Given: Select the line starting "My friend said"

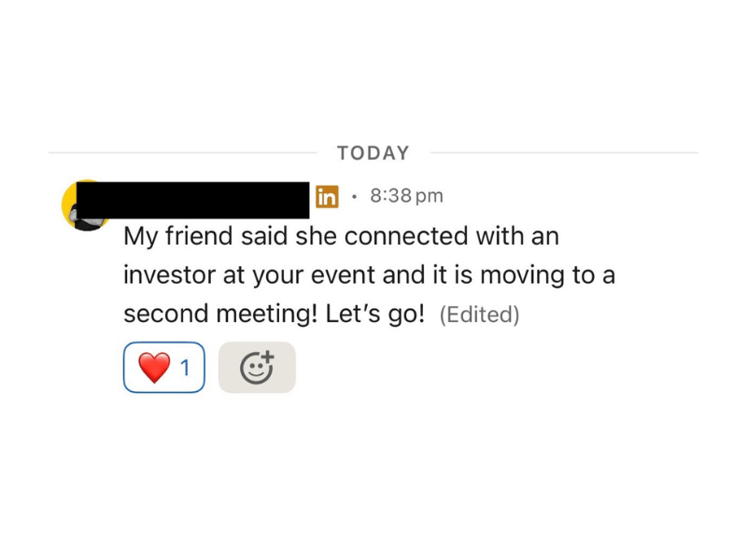Looking at the screenshot, I should point(341,237).
